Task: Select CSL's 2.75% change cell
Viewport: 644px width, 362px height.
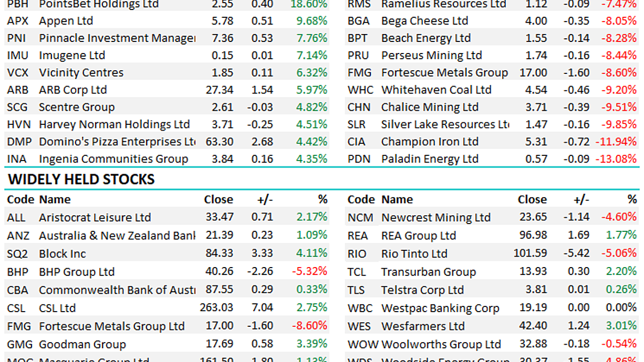Action: point(312,308)
